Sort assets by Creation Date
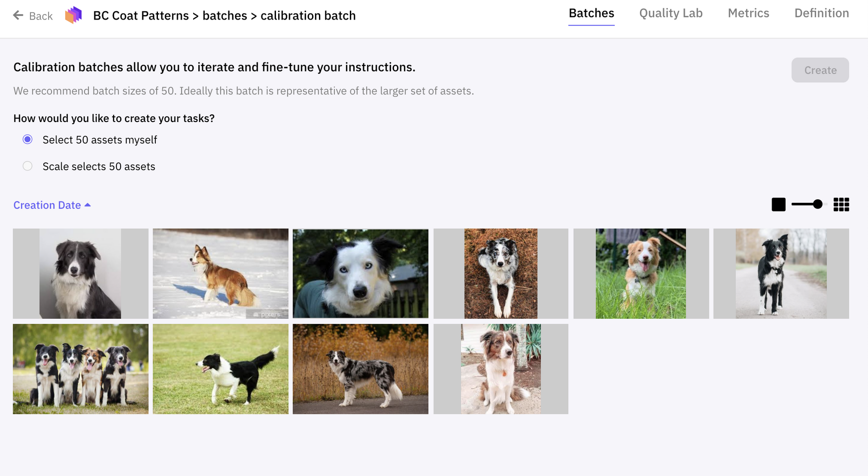Viewport: 868px width, 476px height. pos(47,205)
